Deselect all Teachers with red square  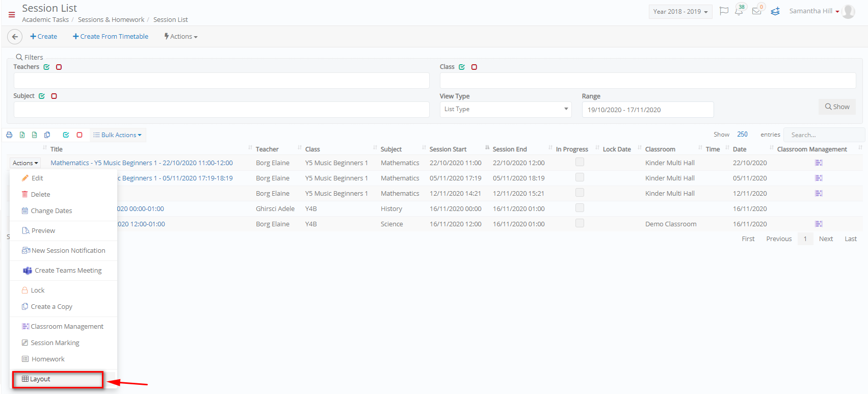click(x=59, y=67)
